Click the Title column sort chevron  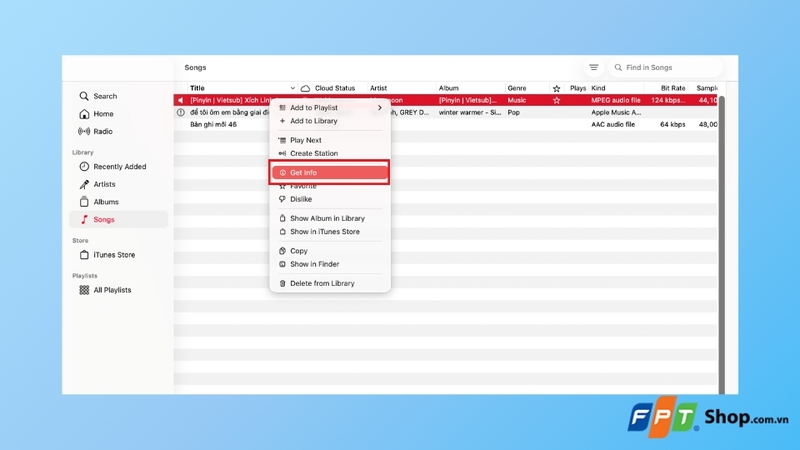point(292,88)
